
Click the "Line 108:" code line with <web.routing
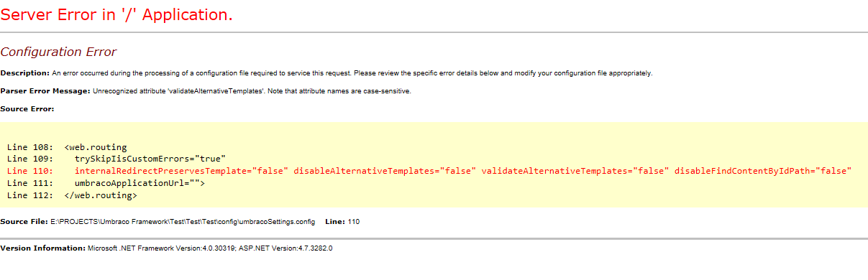(x=67, y=147)
